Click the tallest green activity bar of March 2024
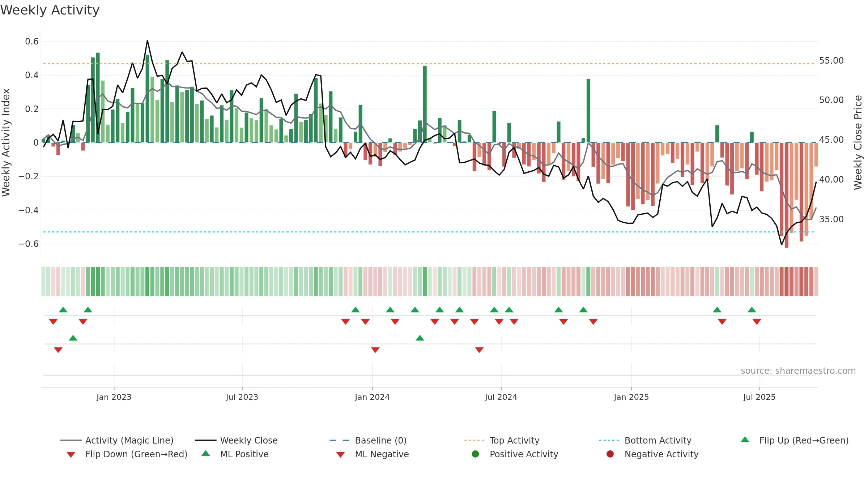 coord(425,104)
